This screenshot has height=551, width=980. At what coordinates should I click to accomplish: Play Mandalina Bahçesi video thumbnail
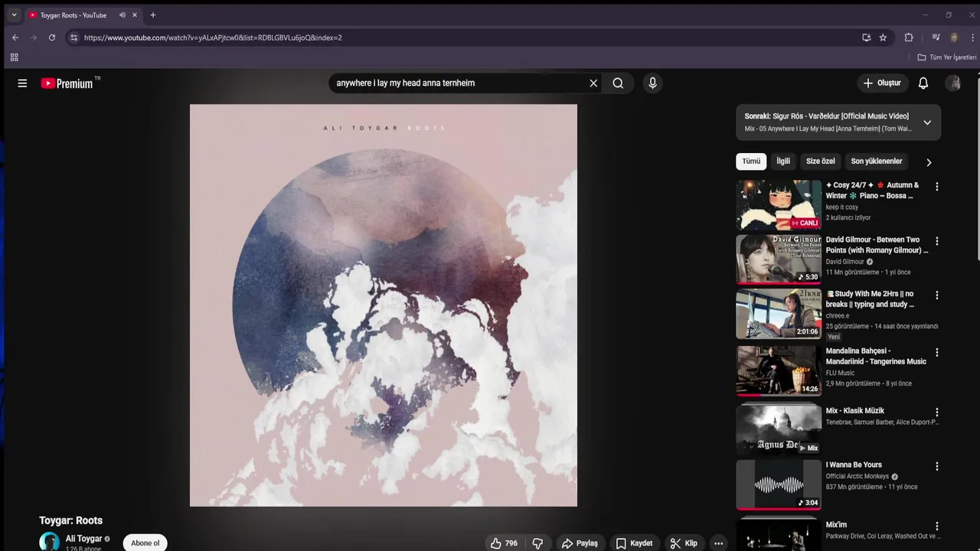tap(779, 370)
